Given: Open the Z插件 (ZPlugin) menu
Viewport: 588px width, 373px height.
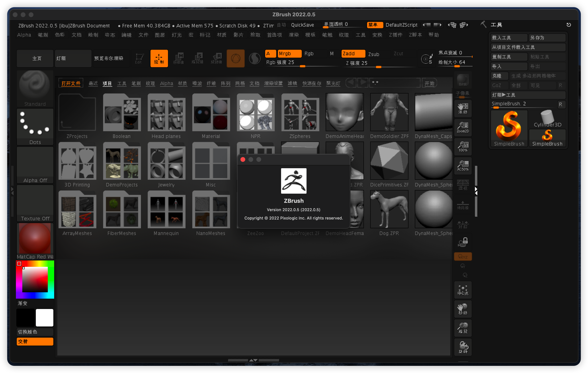Looking at the screenshot, I should click(396, 35).
